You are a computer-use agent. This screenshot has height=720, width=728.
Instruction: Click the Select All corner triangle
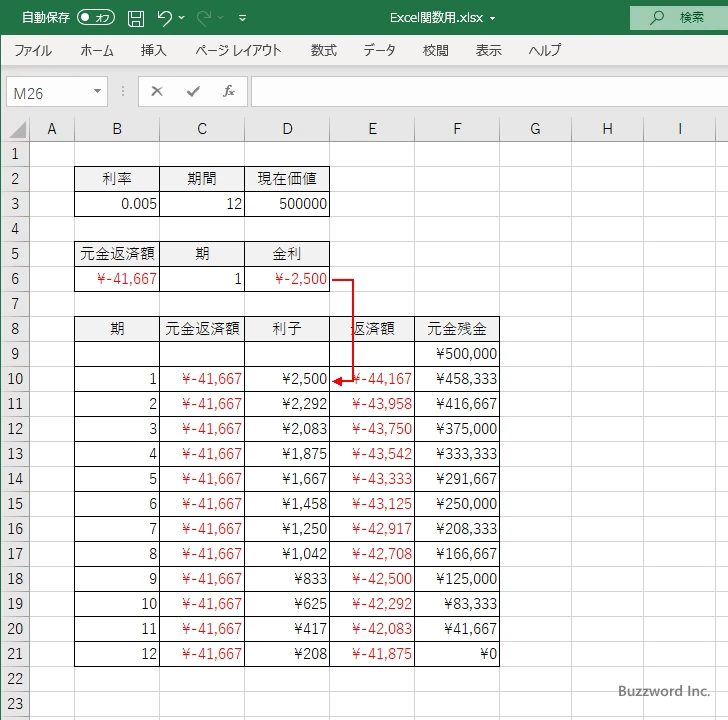pyautogui.click(x=18, y=130)
